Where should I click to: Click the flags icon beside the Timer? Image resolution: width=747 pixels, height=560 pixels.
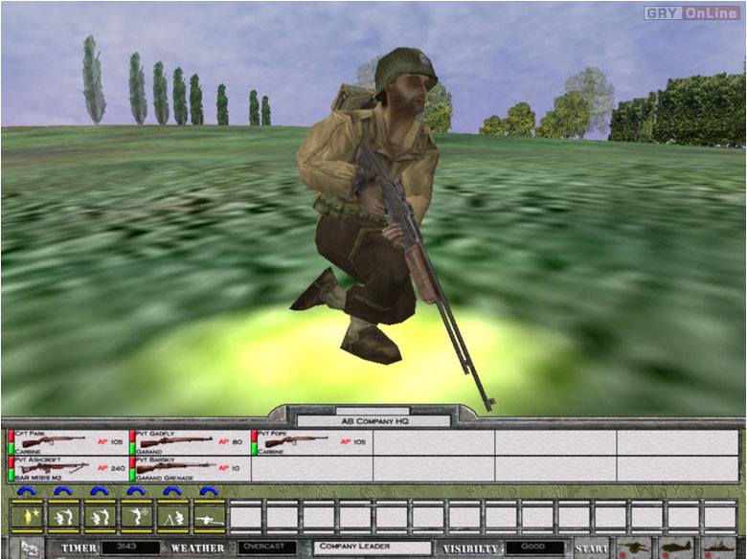(x=30, y=549)
